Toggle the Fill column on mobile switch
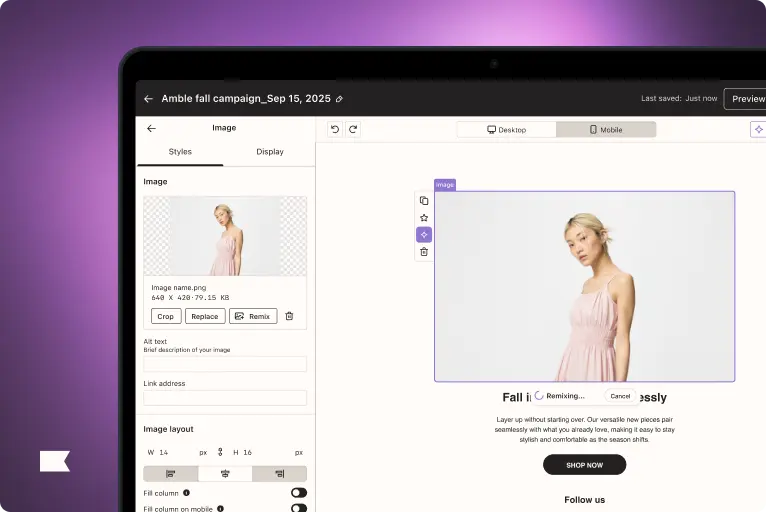 coord(299,508)
